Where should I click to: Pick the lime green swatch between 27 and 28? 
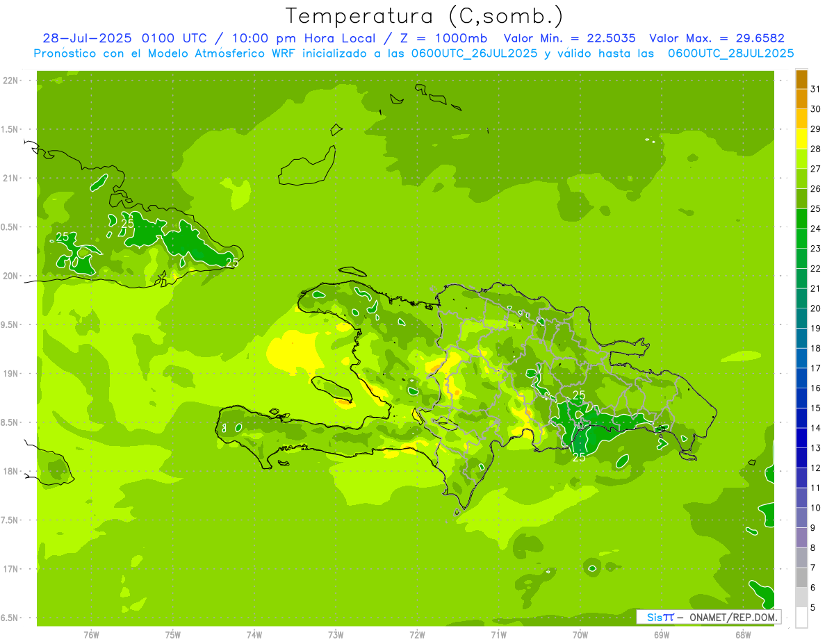point(801,159)
